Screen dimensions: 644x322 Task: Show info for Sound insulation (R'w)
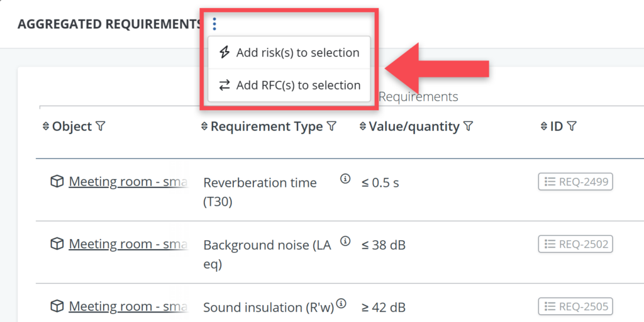click(x=341, y=304)
